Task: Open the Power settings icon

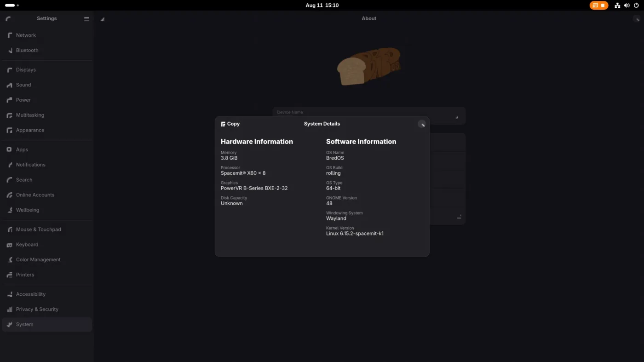Action: 9,100
